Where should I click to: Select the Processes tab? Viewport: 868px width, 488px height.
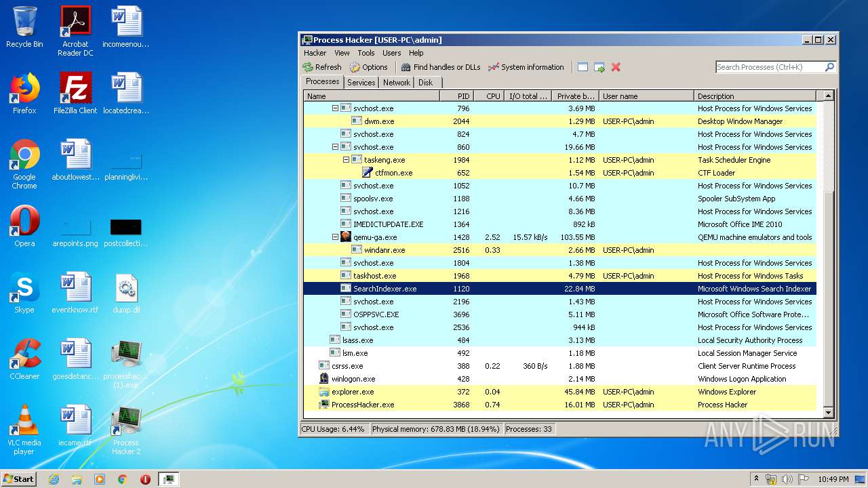(323, 81)
